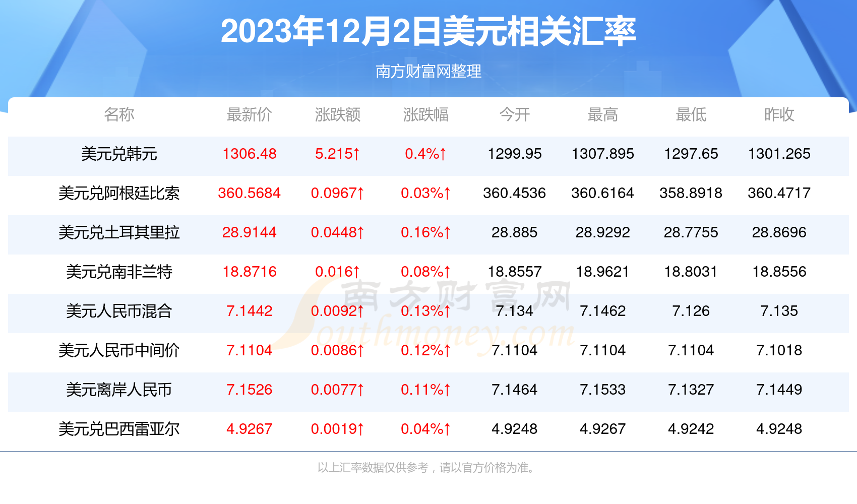
Task: Click change amount 0.0019↑
Action: coord(338,429)
